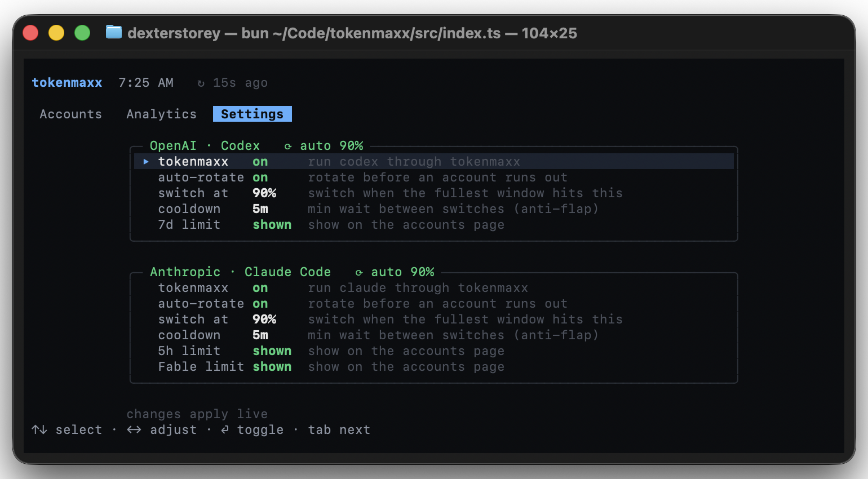Maximize the terminal window with the green button
Screen dimensions: 868x479
pos(82,33)
